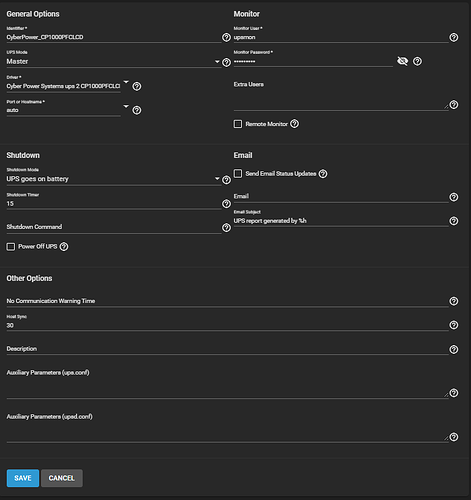Click the CANCEL button

pos(62,478)
